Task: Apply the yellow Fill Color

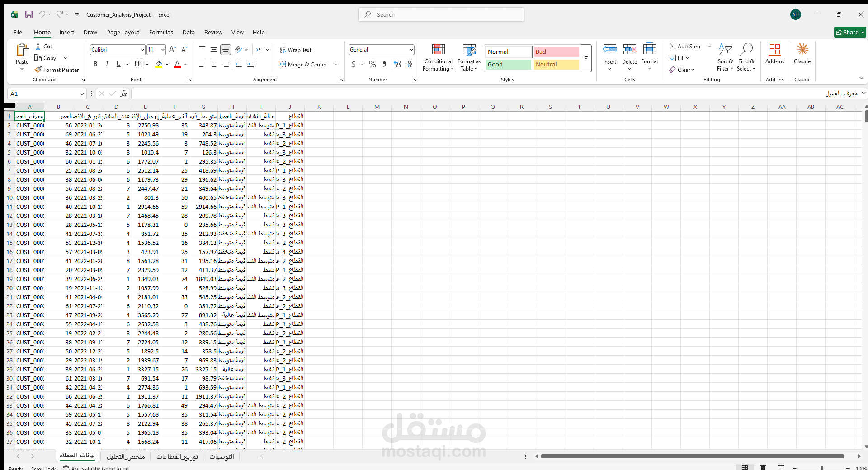Action: click(x=159, y=64)
